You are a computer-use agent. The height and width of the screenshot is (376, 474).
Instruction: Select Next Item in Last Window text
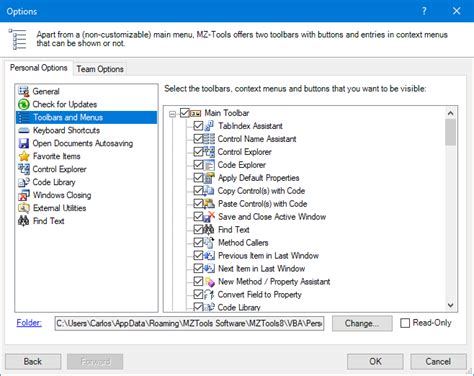pyautogui.click(x=262, y=269)
